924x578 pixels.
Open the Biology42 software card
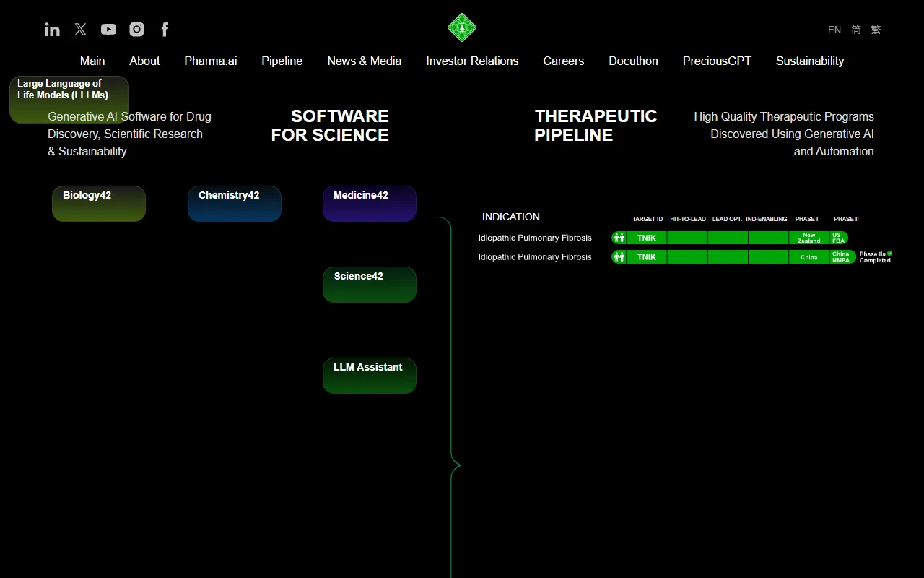coord(99,204)
